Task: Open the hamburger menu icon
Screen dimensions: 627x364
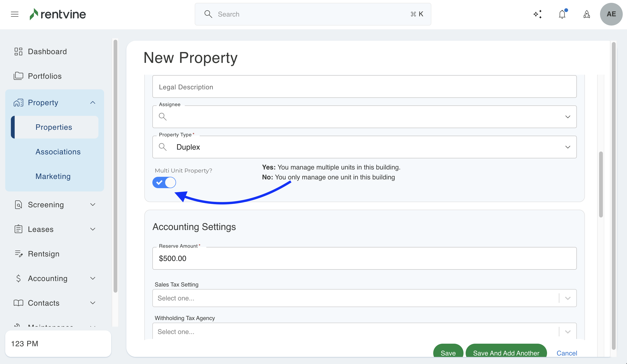Action: (15, 14)
